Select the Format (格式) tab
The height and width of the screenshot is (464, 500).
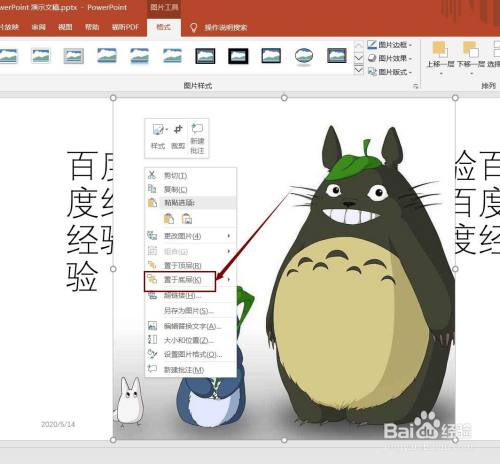pos(164,27)
